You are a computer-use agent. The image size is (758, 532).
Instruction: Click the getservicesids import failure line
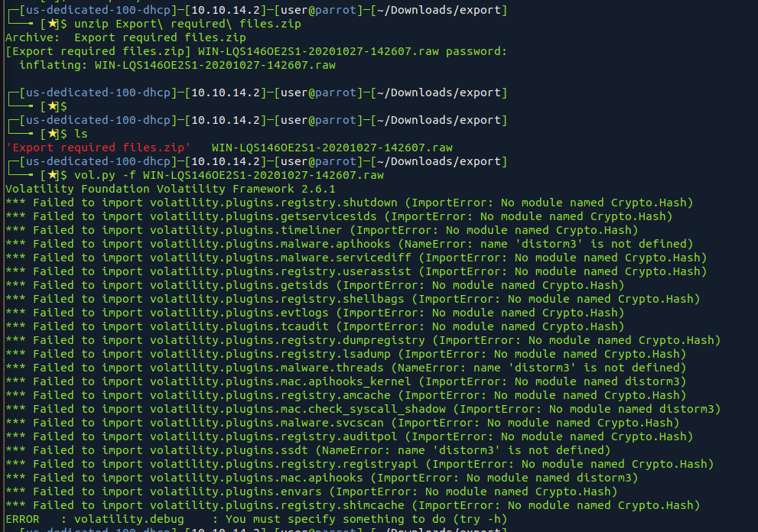coord(339,216)
